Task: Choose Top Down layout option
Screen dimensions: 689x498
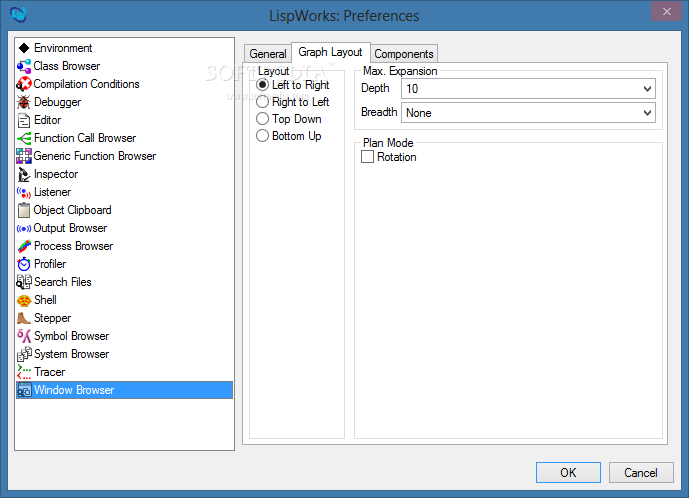Action: tap(262, 119)
